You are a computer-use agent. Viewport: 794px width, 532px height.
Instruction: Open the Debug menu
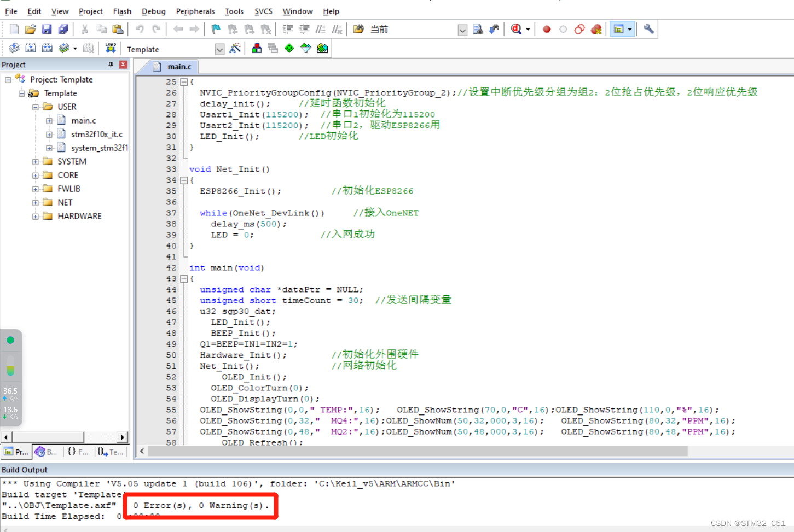click(x=153, y=11)
